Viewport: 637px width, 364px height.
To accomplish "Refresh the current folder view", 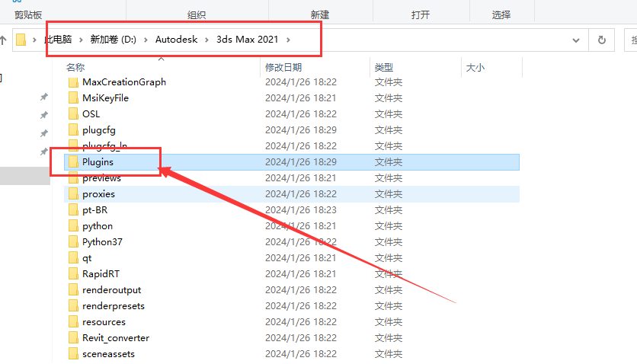I will [x=602, y=40].
